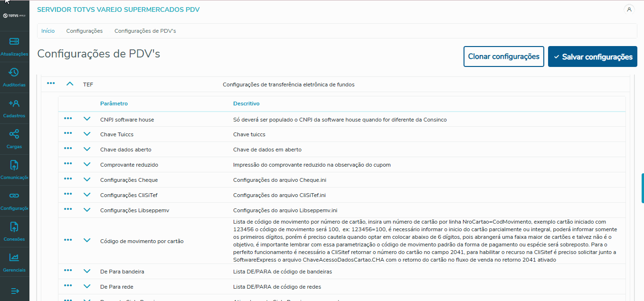Image resolution: width=644 pixels, height=301 pixels.
Task: Collapse the TEF section chevron
Action: 70,84
